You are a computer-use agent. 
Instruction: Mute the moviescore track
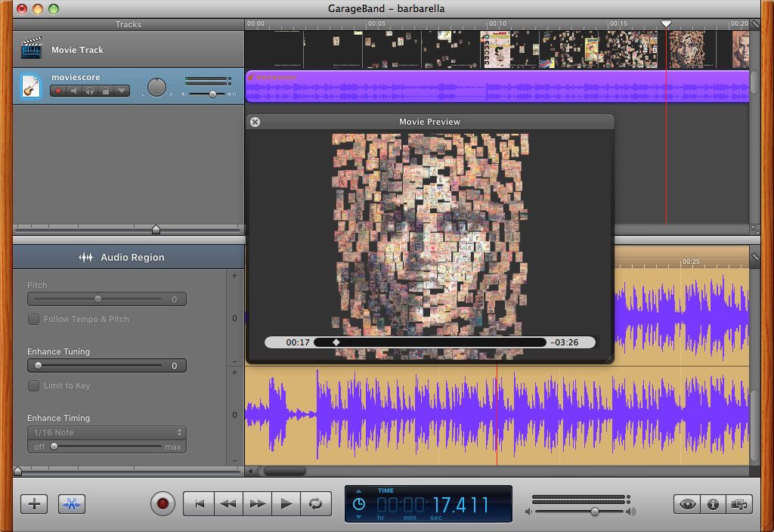(x=74, y=91)
